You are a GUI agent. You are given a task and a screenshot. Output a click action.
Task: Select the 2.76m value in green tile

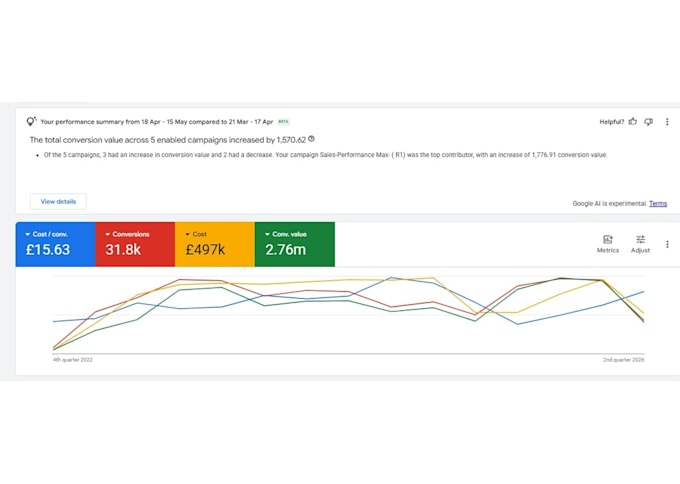point(286,250)
